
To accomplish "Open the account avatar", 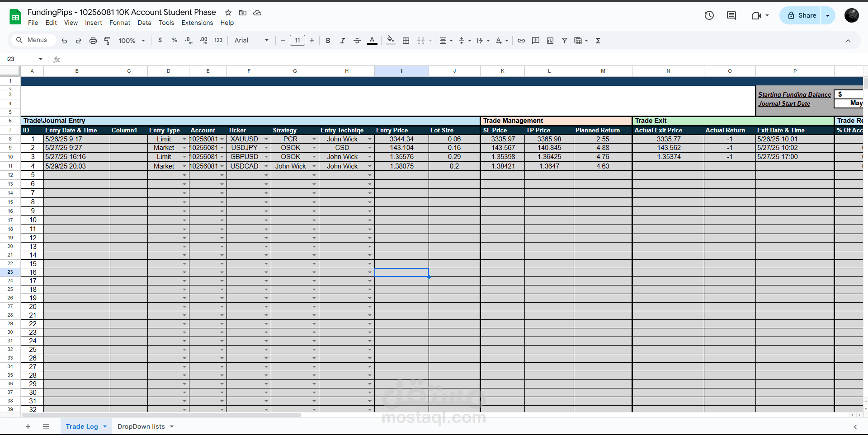I will (x=852, y=15).
